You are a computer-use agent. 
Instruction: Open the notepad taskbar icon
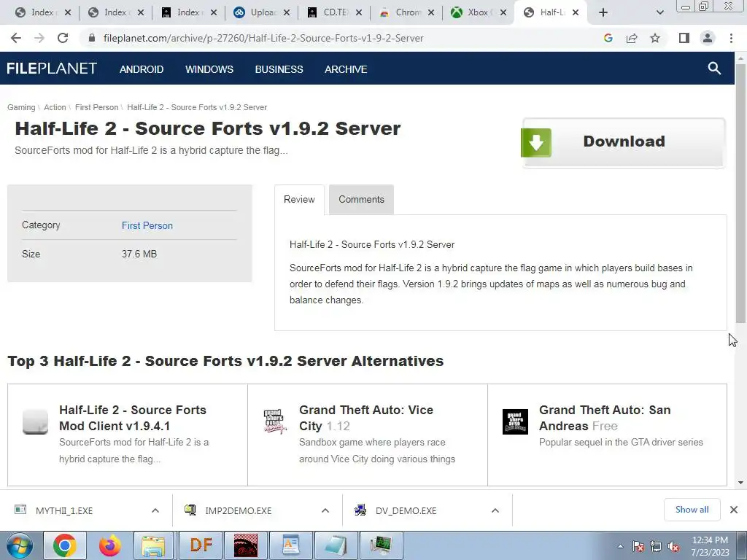[x=336, y=545]
